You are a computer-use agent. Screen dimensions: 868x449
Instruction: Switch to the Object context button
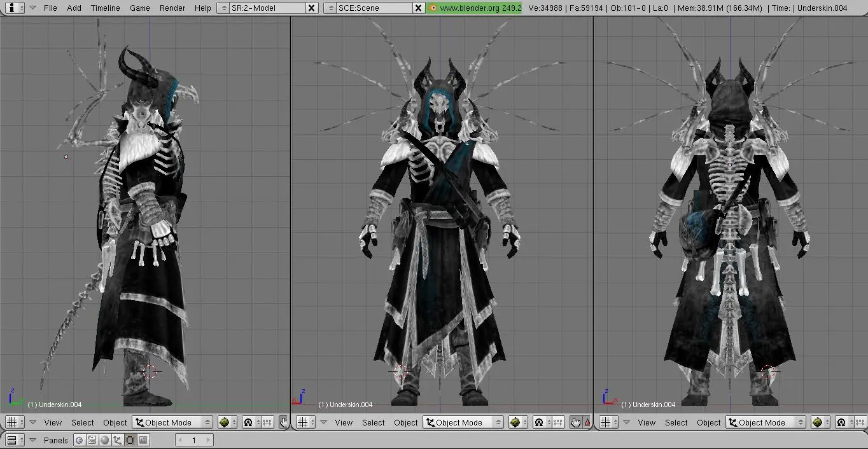click(x=118, y=440)
